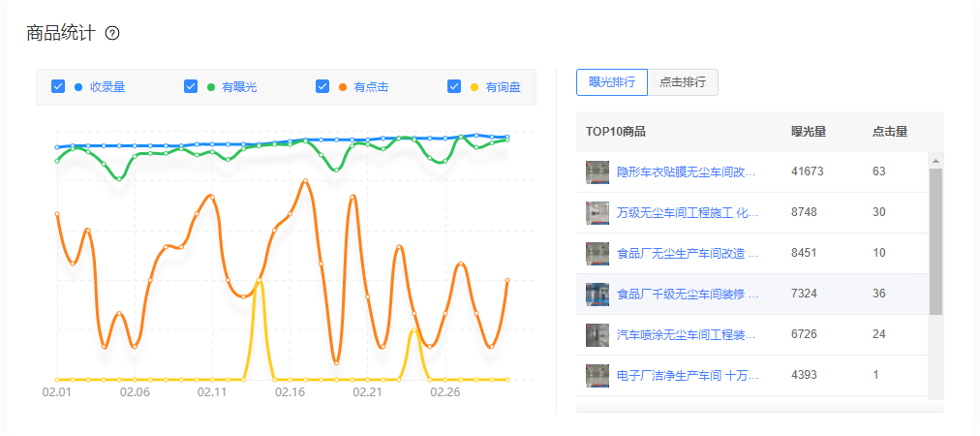980x436 pixels.
Task: Switch to the 点击排行 tab
Action: pos(683,82)
